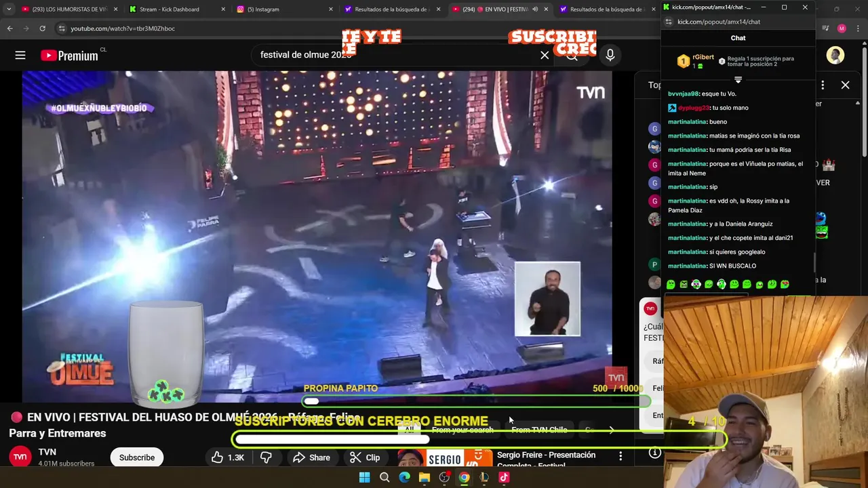The width and height of the screenshot is (868, 488).
Task: Open dyplugg23 username in Kick chat
Action: click(692, 108)
